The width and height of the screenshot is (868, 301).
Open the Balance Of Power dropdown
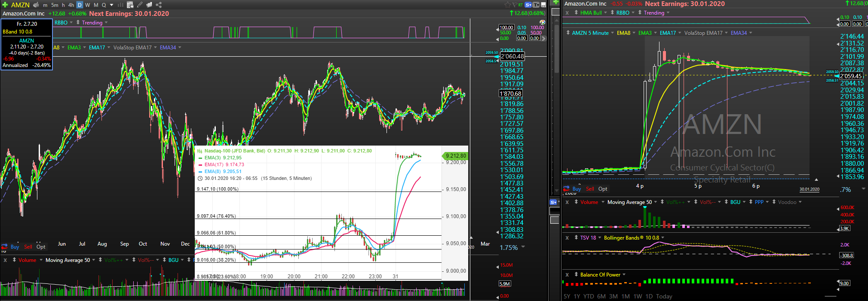[x=624, y=275]
